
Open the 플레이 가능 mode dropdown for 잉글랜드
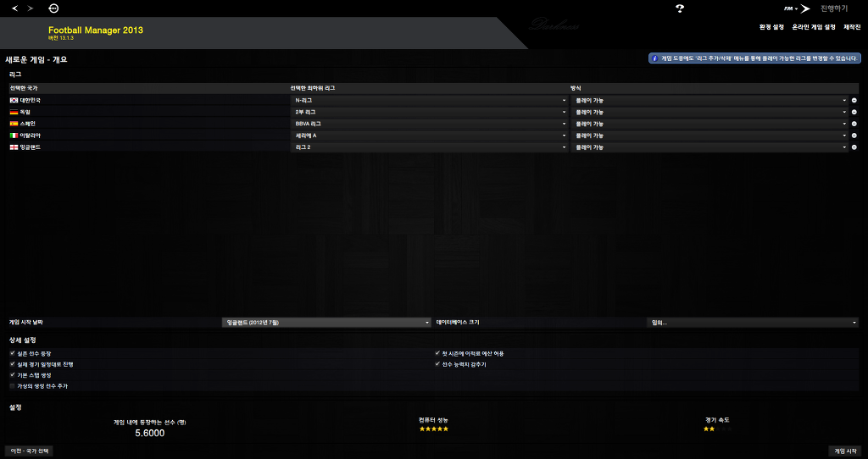(709, 147)
